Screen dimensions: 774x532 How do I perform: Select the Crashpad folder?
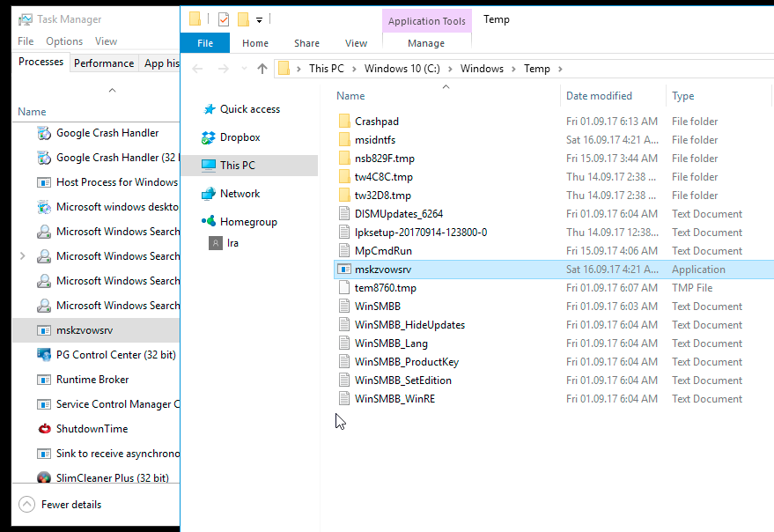pyautogui.click(x=376, y=122)
